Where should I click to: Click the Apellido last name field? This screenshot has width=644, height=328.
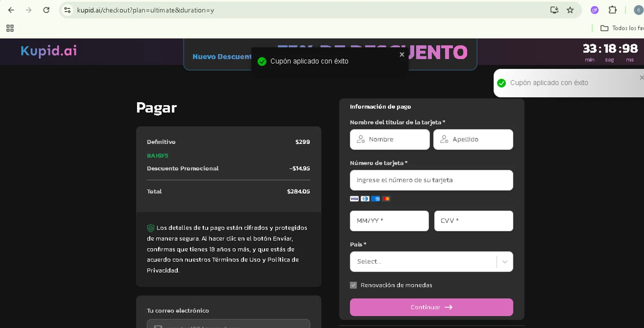click(473, 140)
